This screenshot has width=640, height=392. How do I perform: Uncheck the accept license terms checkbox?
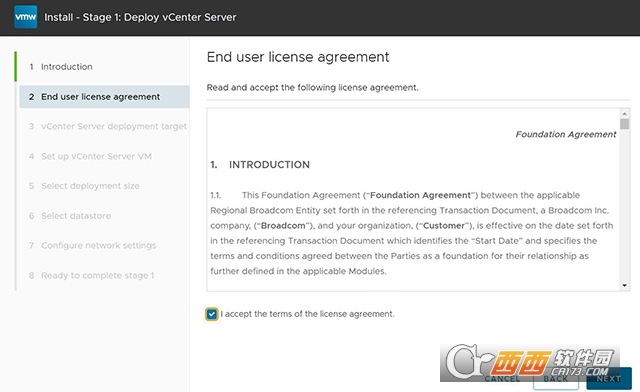tap(211, 314)
